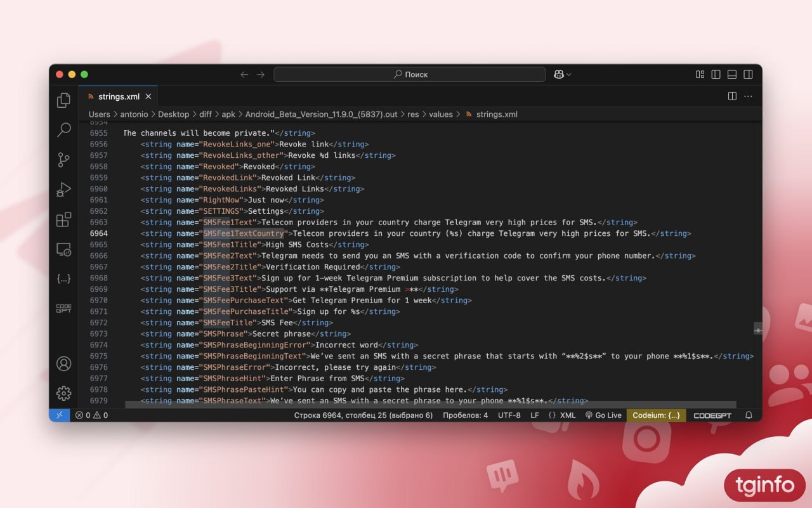Open the Source Control view
Viewport: 812px width, 508px height.
pos(63,160)
